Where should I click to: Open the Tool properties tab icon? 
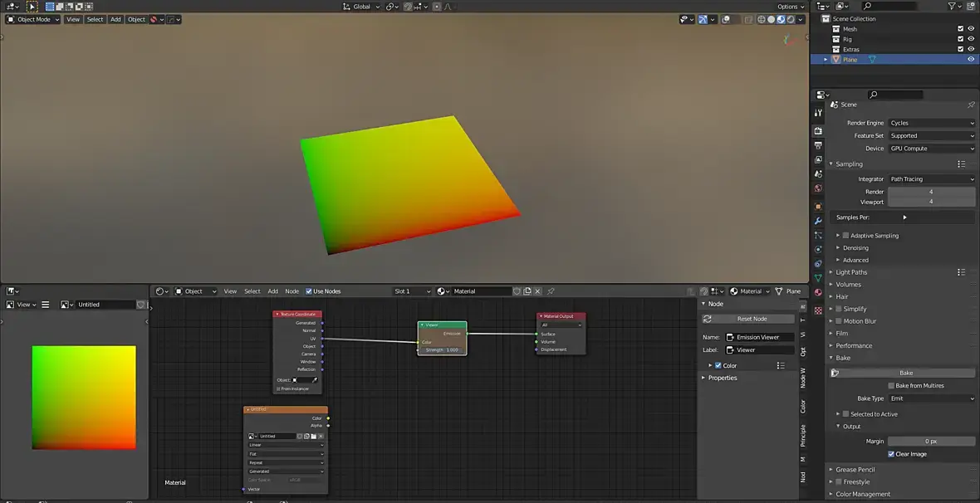(818, 113)
